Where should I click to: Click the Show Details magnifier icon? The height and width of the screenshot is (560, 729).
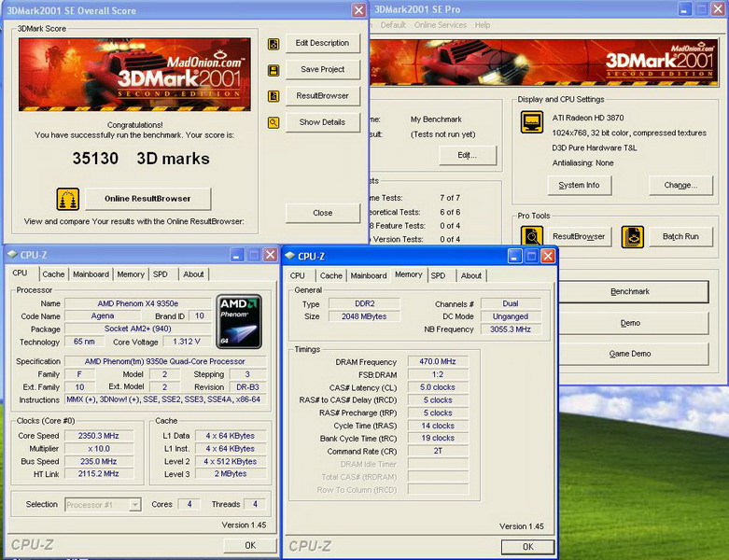point(273,122)
